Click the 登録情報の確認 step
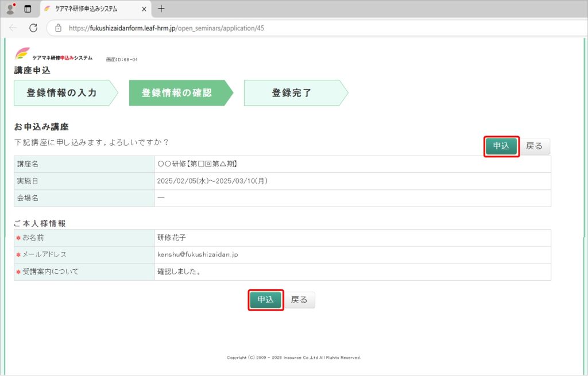 [x=176, y=93]
